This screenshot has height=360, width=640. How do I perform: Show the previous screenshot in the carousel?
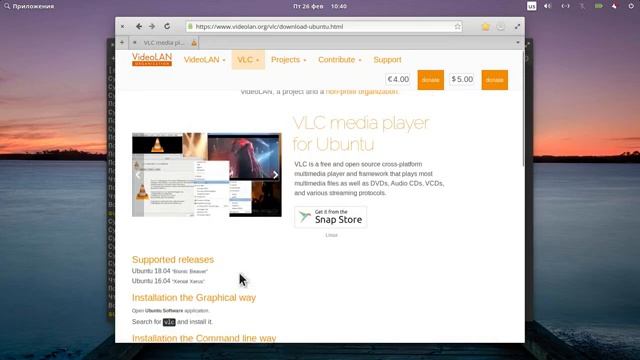click(x=138, y=175)
